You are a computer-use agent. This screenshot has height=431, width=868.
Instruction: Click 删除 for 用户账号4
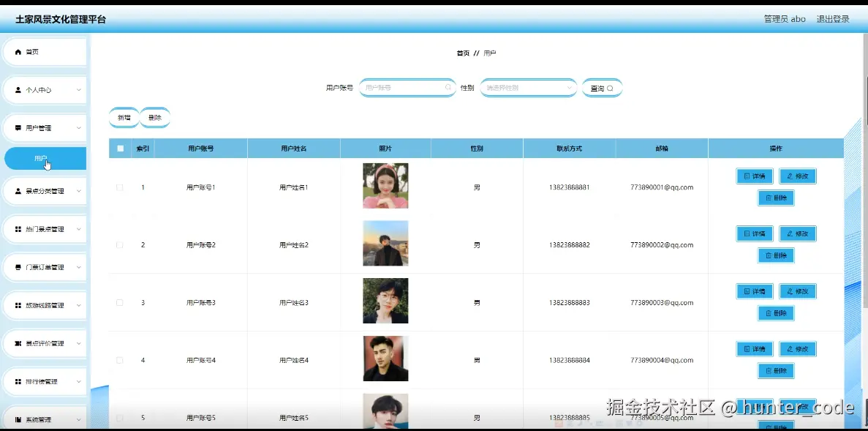tap(776, 370)
